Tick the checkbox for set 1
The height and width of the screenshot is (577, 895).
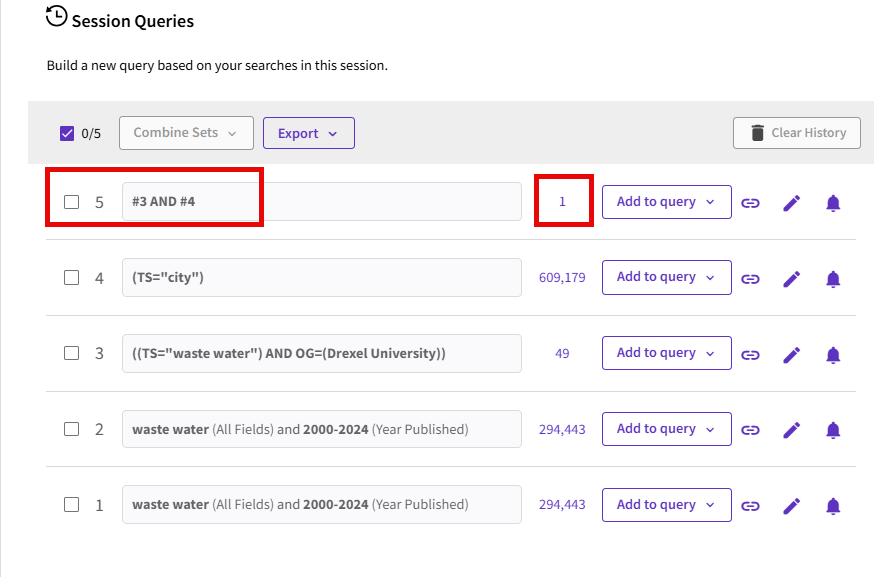pyautogui.click(x=71, y=505)
